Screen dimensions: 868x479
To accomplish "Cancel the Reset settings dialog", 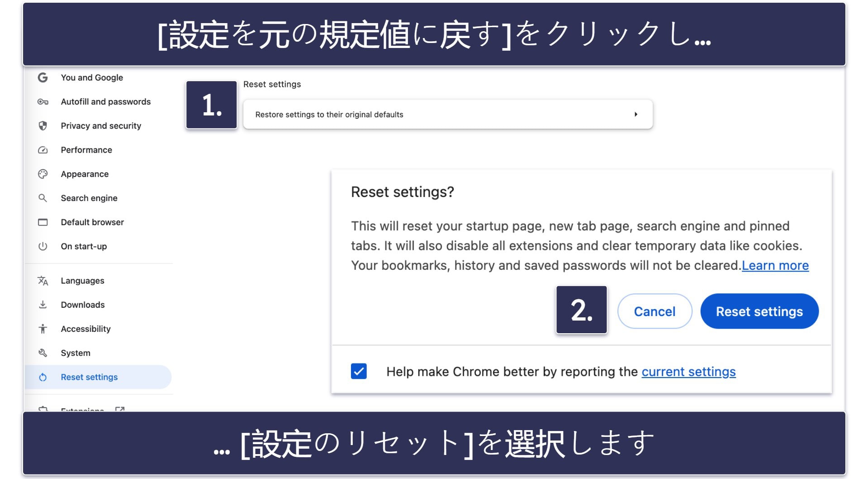I will click(655, 311).
